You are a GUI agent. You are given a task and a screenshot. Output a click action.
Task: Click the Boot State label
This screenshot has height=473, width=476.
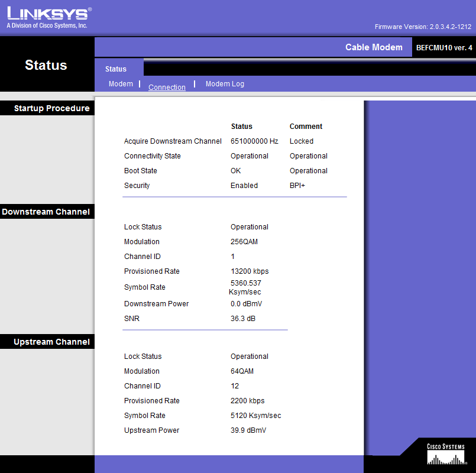pos(141,171)
